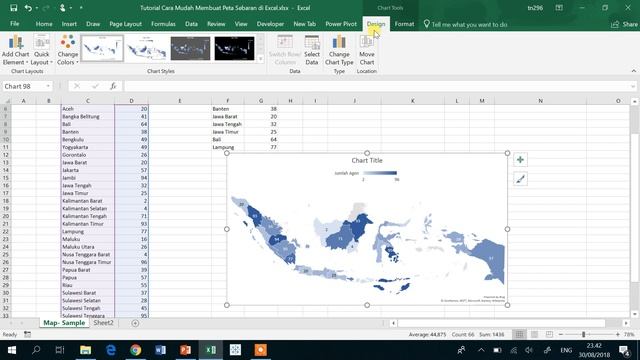Expand Name Box dropdown arrow
This screenshot has height=360, width=640.
coord(48,86)
